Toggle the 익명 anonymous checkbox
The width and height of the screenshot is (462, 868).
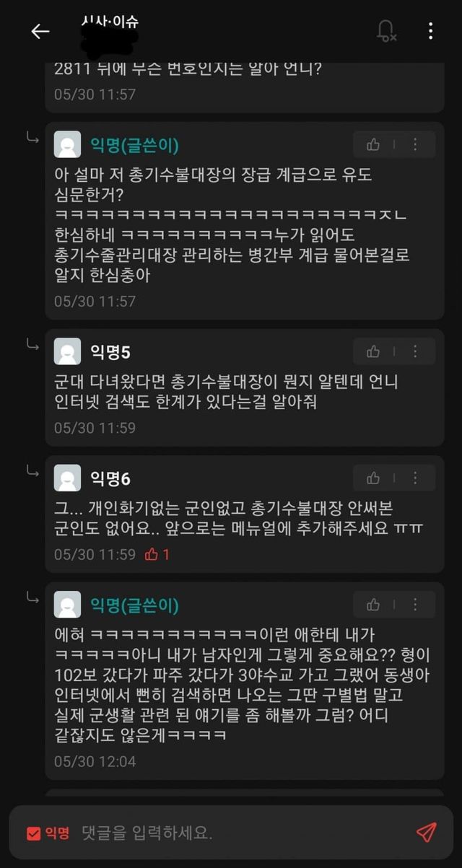[34, 833]
